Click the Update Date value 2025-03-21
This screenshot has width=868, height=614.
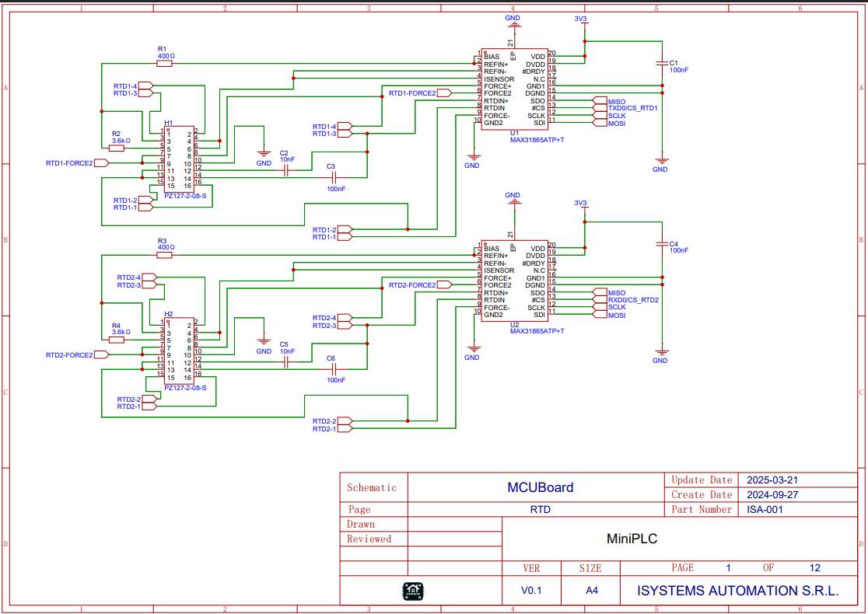(772, 480)
